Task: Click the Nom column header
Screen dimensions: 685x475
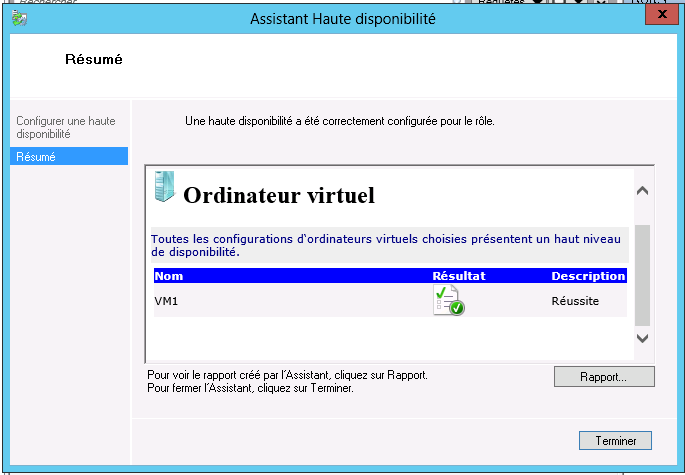Action: point(169,276)
